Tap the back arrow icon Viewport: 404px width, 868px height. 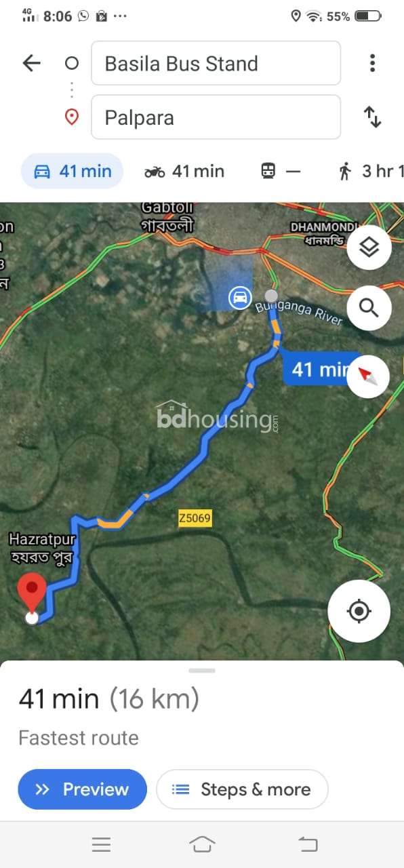click(32, 63)
